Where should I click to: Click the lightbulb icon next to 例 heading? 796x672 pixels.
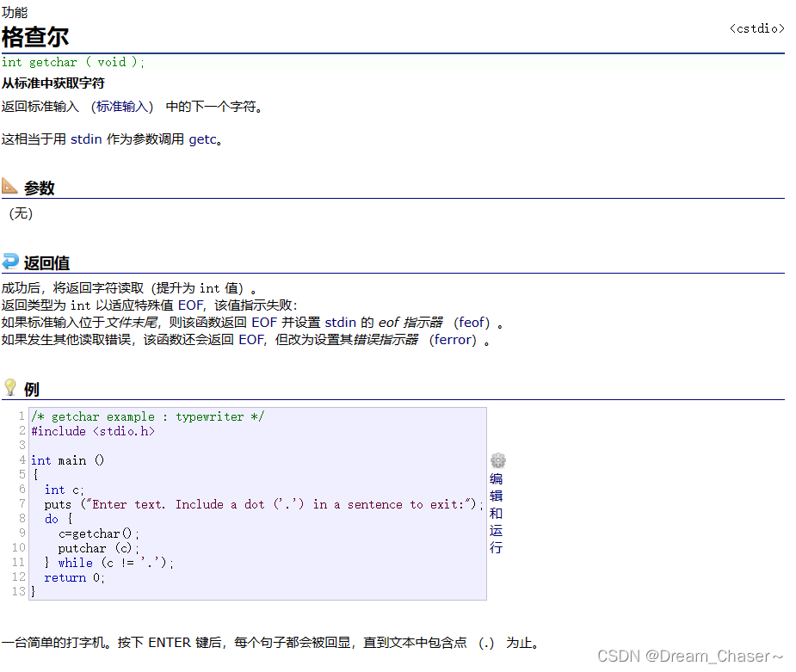click(10, 387)
